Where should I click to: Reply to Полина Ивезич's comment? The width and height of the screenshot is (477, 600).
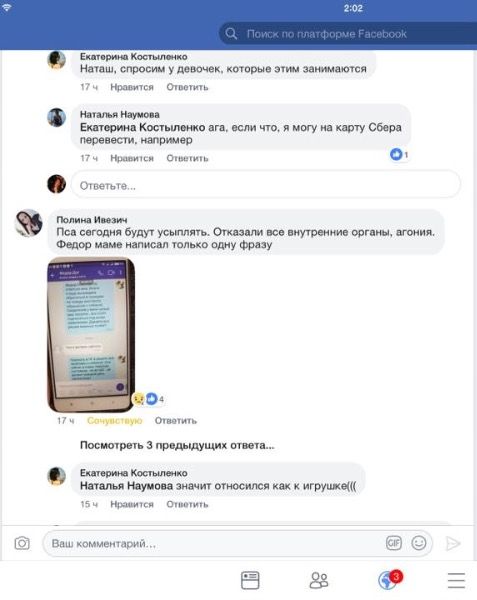point(176,421)
